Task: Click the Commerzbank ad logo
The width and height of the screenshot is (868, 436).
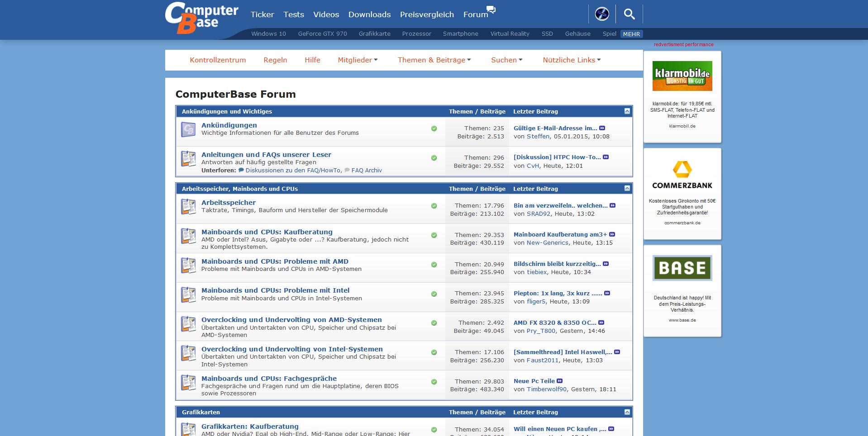Action: click(682, 175)
